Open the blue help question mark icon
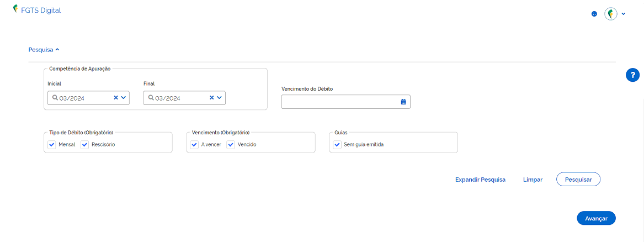 (x=632, y=75)
